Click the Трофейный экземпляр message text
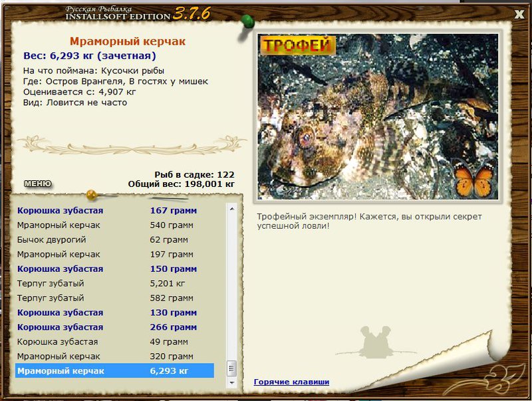This screenshot has height=401, width=532. (x=369, y=221)
